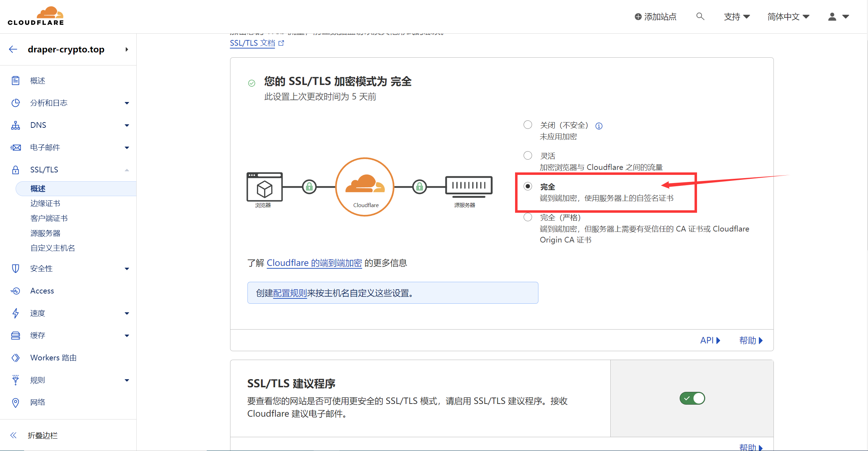Open the 简体中文 language dropdown
The image size is (868, 451).
coord(788,17)
